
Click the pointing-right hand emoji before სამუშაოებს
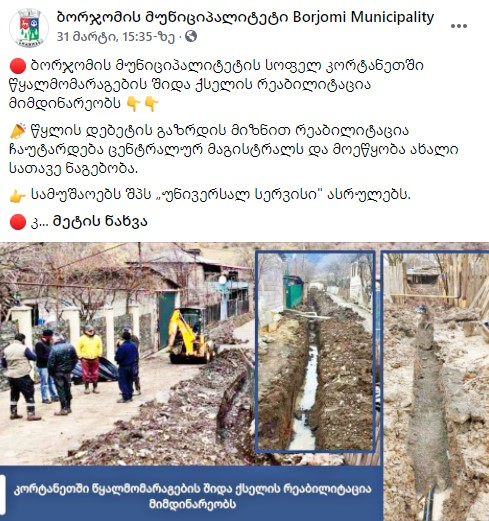(18, 196)
